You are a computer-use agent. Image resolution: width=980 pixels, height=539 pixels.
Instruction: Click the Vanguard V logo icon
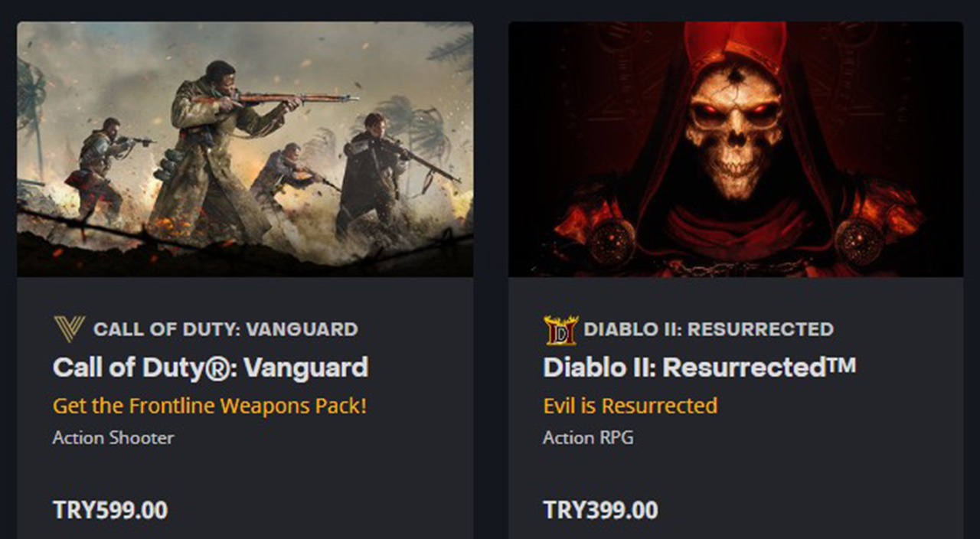click(x=70, y=329)
